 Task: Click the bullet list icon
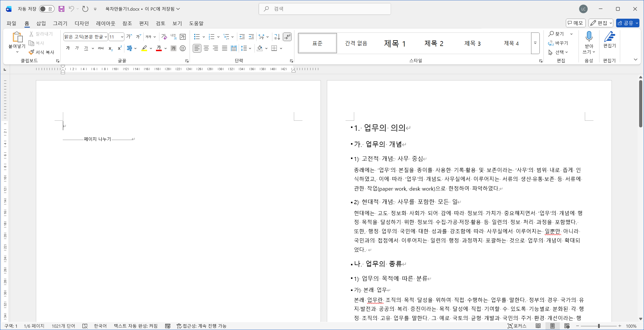pos(196,37)
